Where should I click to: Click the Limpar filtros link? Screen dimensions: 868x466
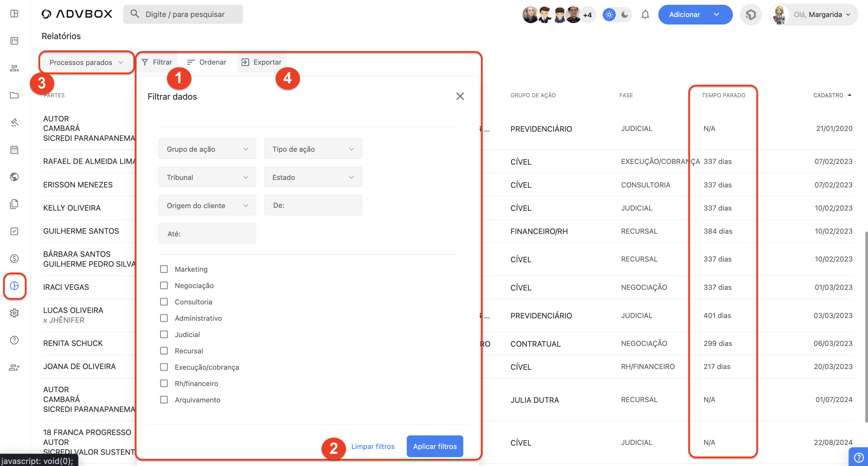click(x=373, y=446)
